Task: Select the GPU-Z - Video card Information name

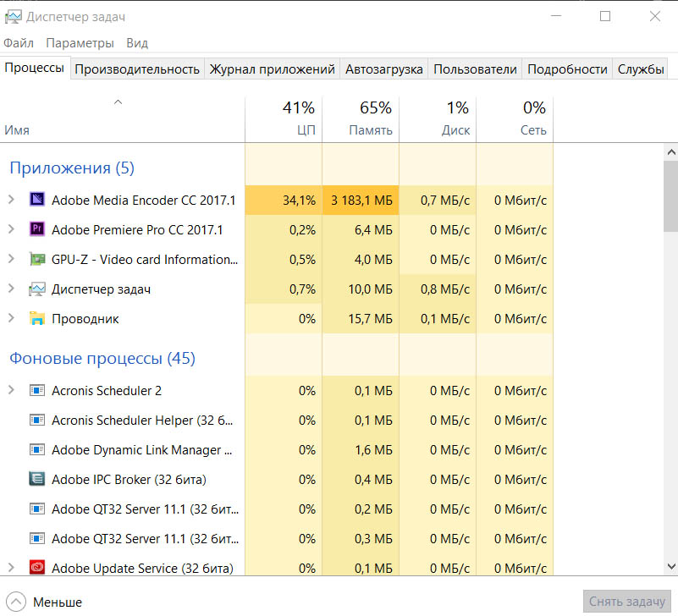Action: (x=145, y=260)
